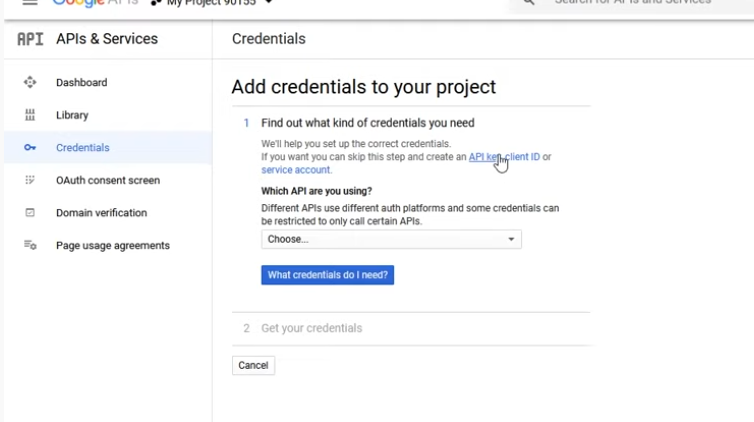Open OAuth consent screen via its icon

coord(30,180)
